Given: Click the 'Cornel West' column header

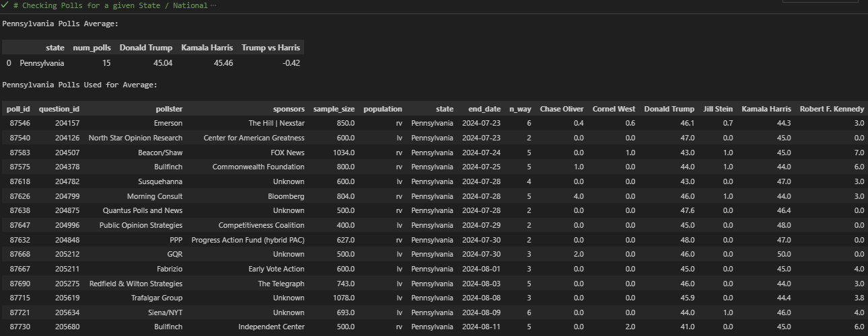Looking at the screenshot, I should pos(614,109).
